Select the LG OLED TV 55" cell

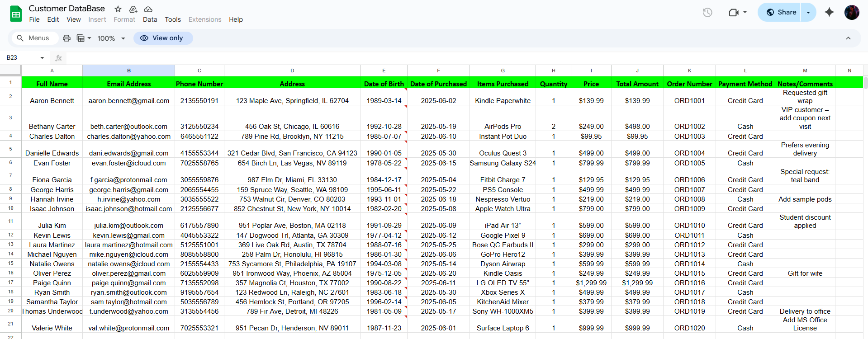coord(503,282)
